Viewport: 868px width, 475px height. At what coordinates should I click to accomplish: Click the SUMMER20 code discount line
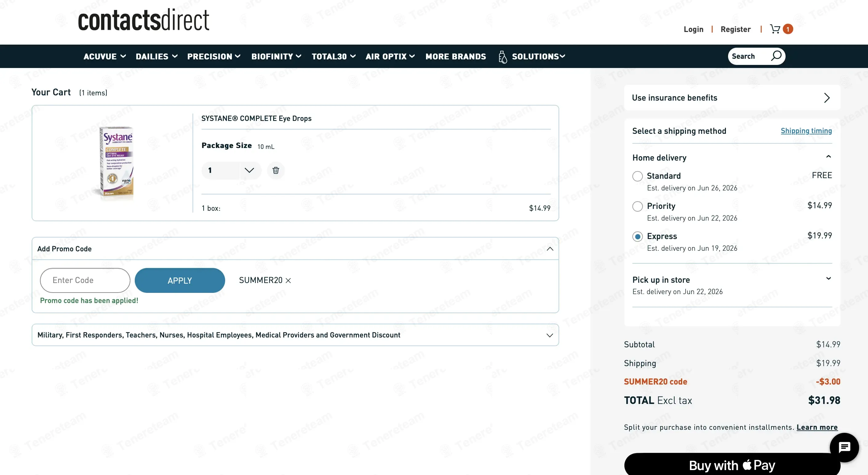pos(732,381)
